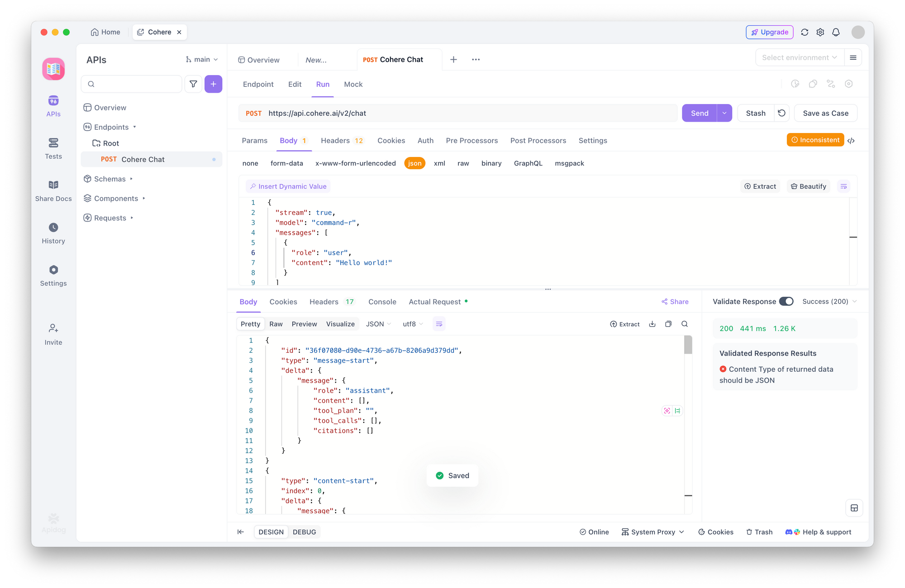Open the response Console tab
Viewport: 905px width, 588px height.
(x=382, y=302)
